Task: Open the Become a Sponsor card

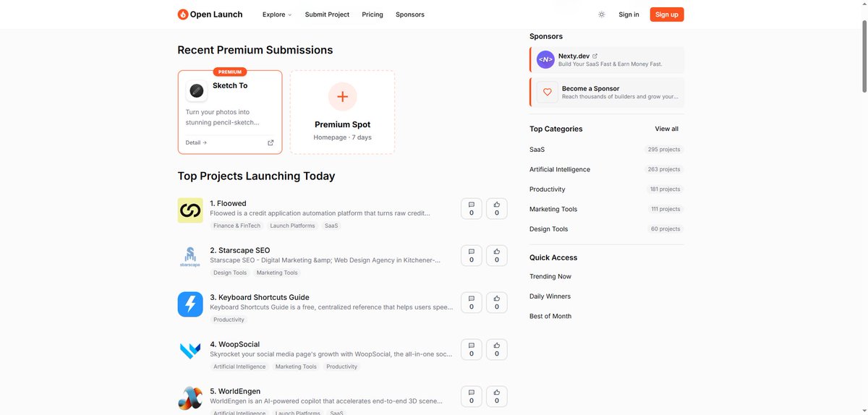Action: click(607, 92)
